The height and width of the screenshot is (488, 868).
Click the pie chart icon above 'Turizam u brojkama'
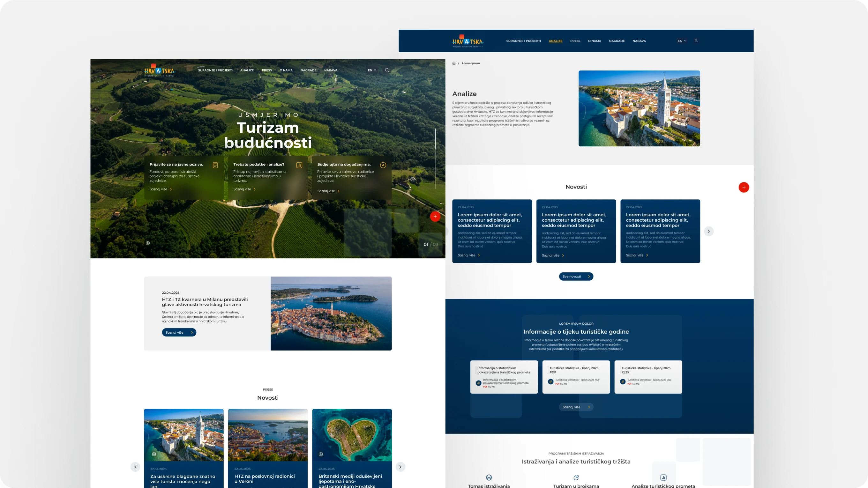click(576, 477)
